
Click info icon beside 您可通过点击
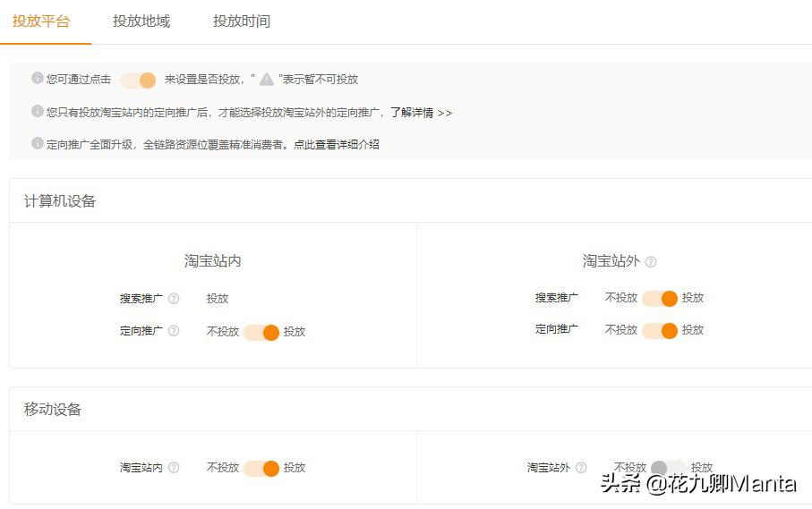38,78
